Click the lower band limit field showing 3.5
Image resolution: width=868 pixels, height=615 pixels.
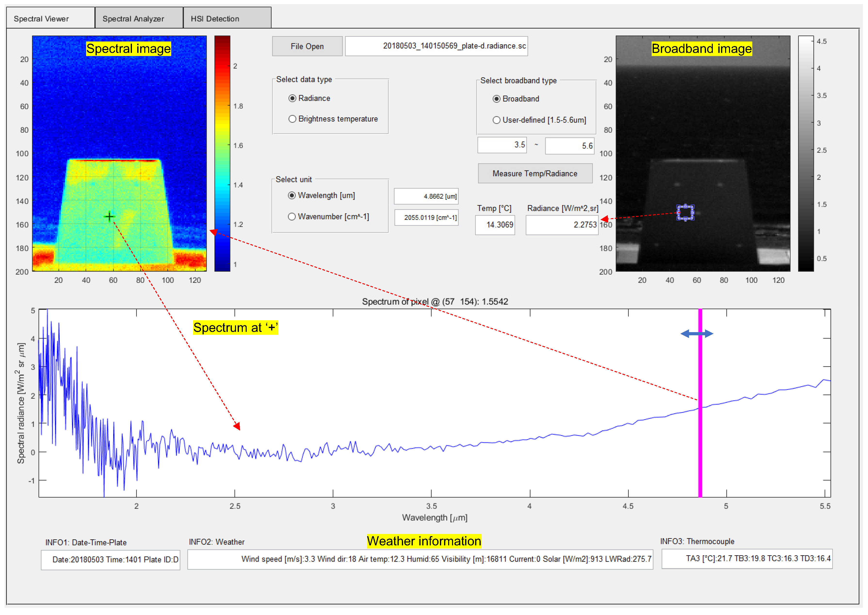502,145
